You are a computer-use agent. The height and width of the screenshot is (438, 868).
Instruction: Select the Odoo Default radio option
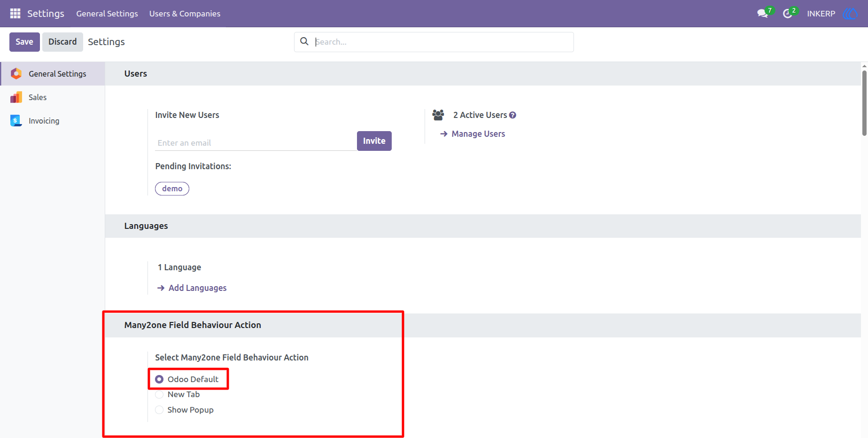click(x=159, y=379)
